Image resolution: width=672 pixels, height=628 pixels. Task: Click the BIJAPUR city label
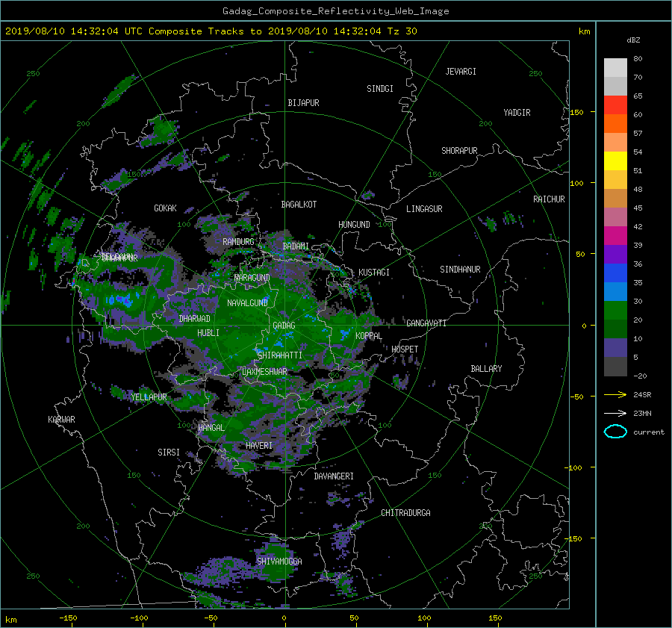(x=303, y=103)
